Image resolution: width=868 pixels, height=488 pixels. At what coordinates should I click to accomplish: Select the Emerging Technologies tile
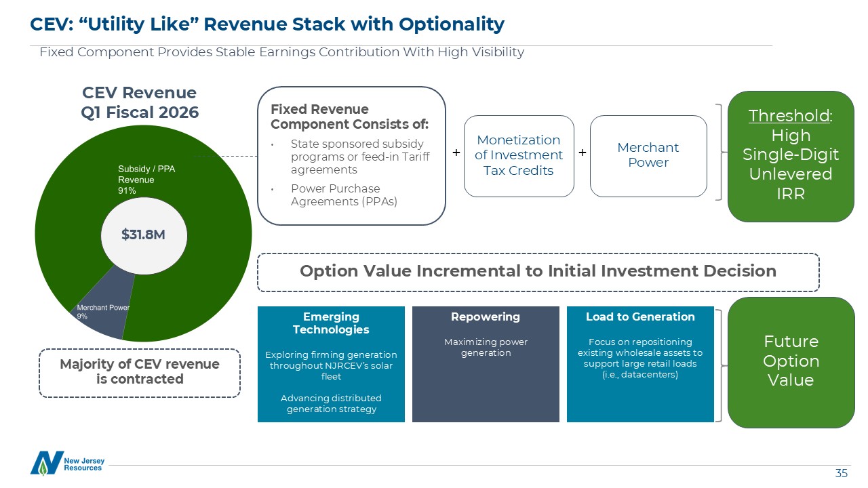(331, 364)
